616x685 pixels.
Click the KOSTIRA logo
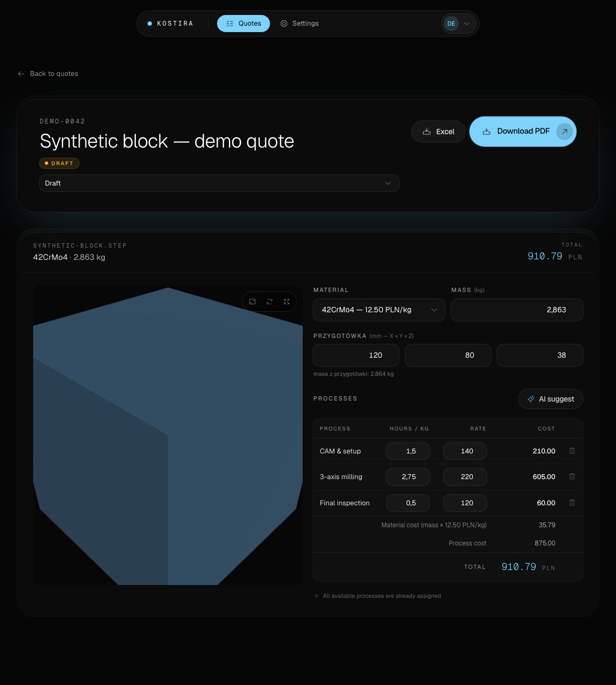point(171,24)
